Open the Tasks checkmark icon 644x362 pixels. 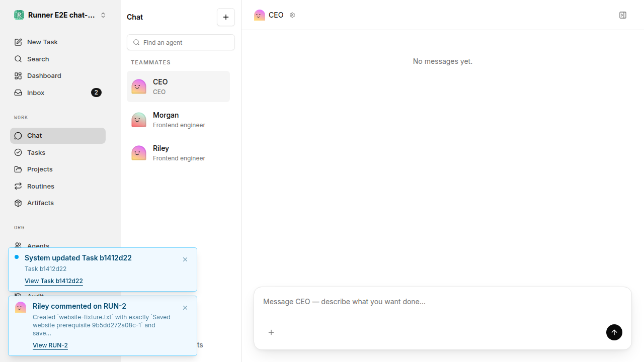18,152
